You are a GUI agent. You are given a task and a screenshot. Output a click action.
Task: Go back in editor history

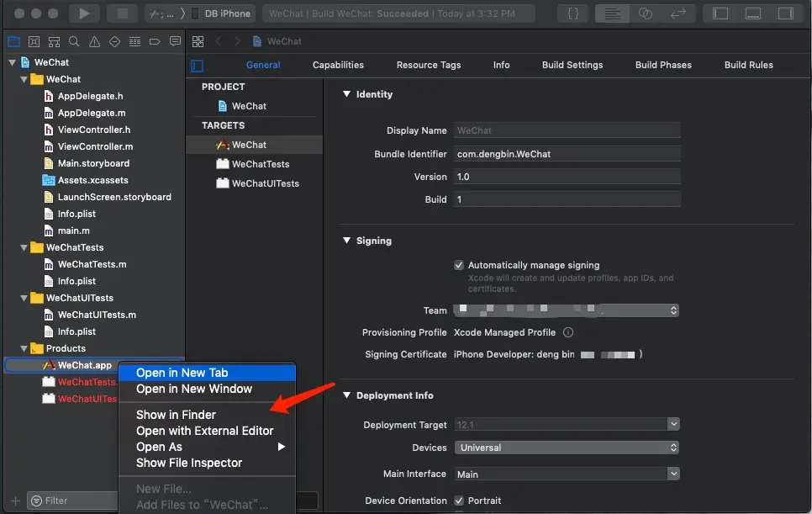click(x=219, y=41)
